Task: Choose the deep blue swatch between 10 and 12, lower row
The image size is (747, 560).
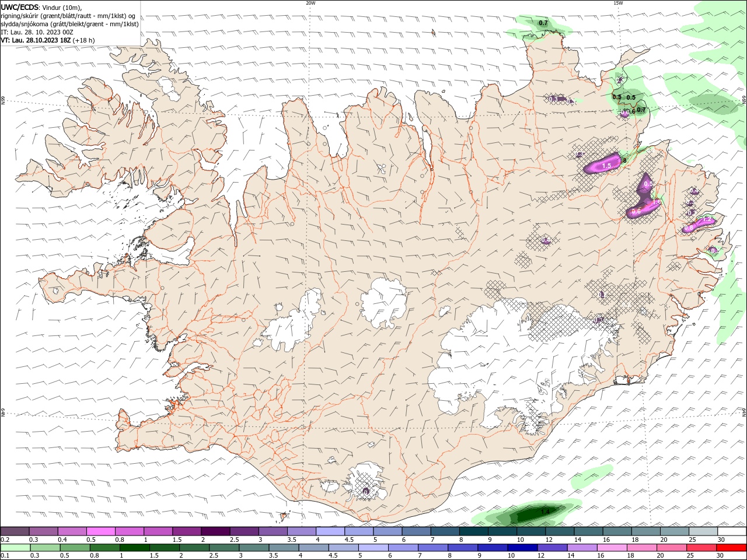Action: 522,548
